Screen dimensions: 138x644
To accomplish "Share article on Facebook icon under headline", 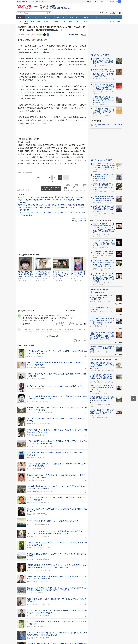I will tap(48, 35).
